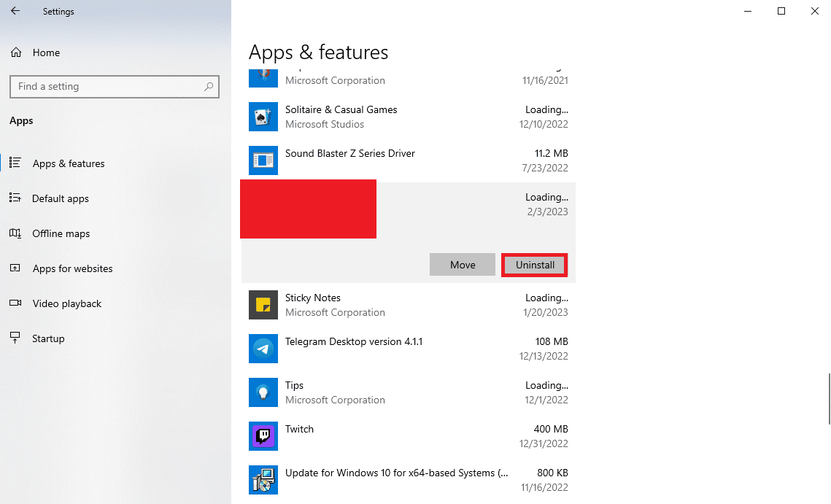Click the 400 MB size value

click(x=551, y=430)
